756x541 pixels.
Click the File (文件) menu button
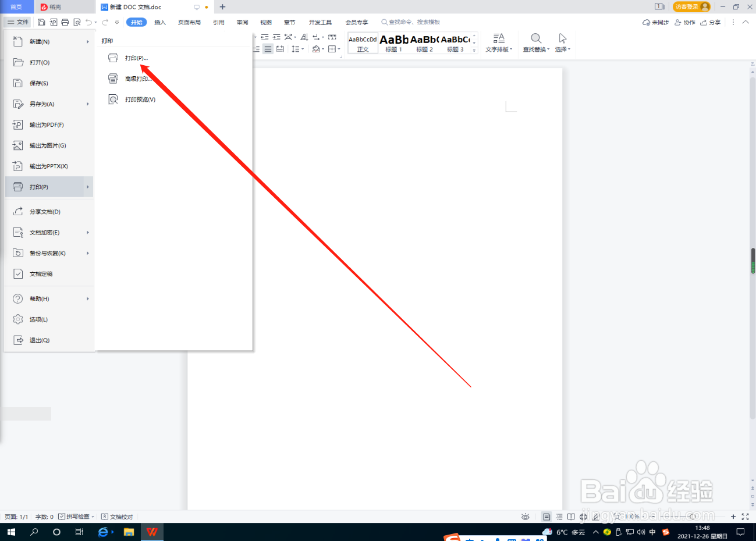(18, 22)
